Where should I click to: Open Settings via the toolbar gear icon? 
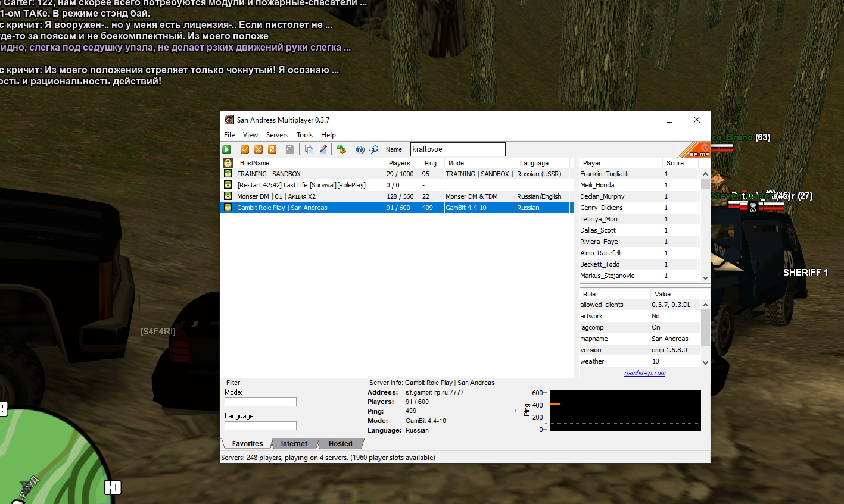tap(341, 149)
